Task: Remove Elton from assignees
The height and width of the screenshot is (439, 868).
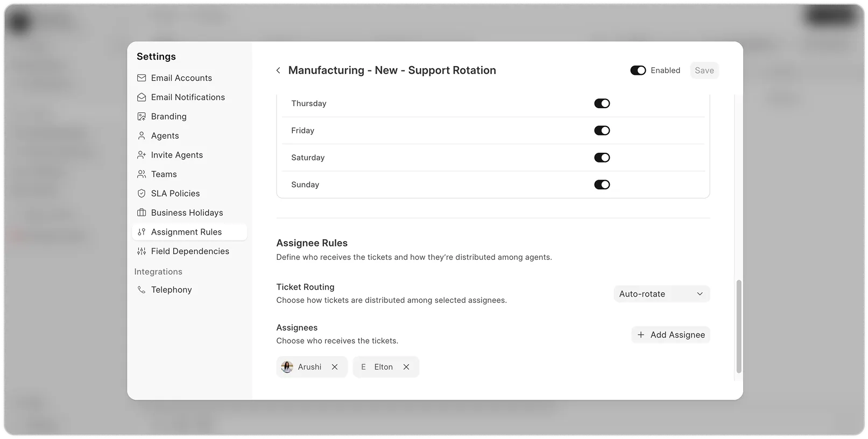Action: point(406,367)
